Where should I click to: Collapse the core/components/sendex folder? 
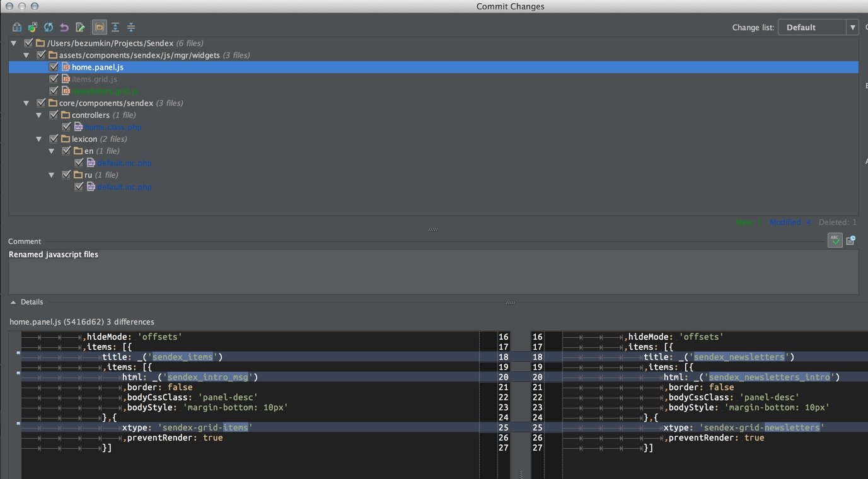[x=26, y=103]
